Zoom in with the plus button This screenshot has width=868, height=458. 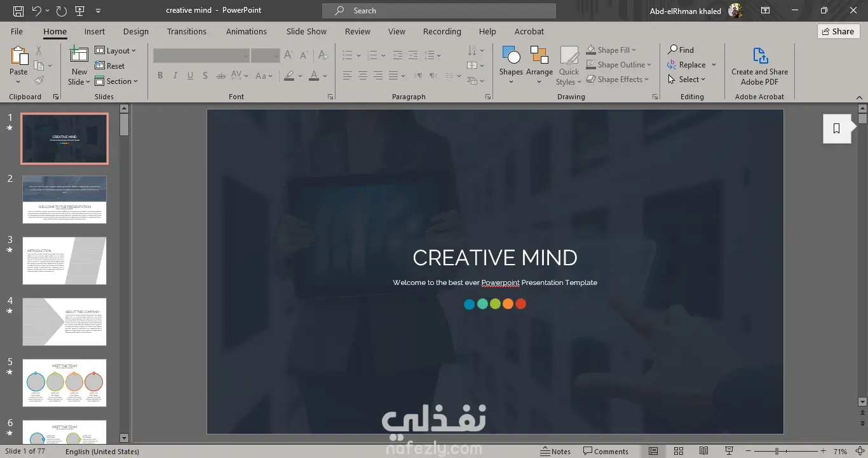(824, 452)
